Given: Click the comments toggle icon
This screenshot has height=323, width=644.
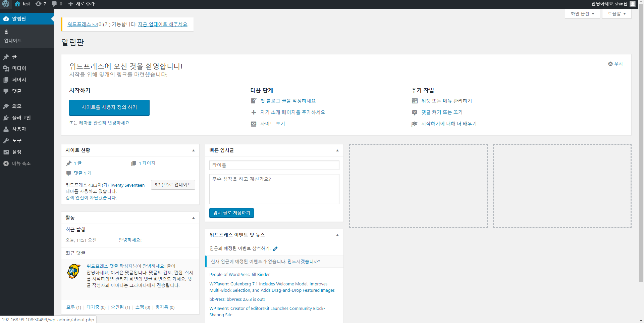Looking at the screenshot, I should [415, 112].
